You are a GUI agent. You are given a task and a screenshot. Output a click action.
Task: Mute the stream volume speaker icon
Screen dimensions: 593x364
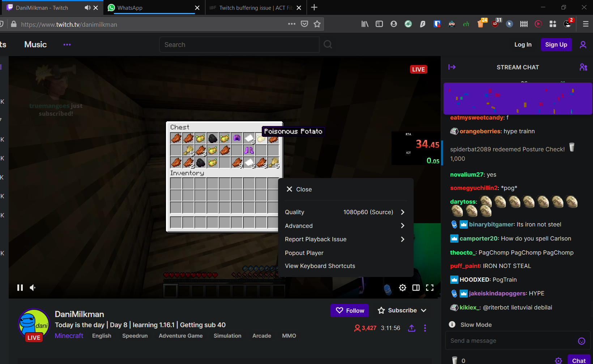pyautogui.click(x=33, y=287)
